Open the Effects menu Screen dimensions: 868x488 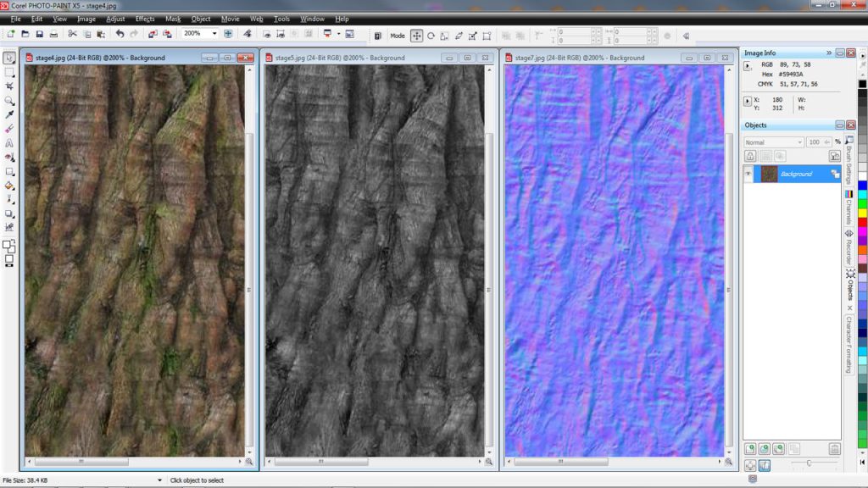coord(143,18)
